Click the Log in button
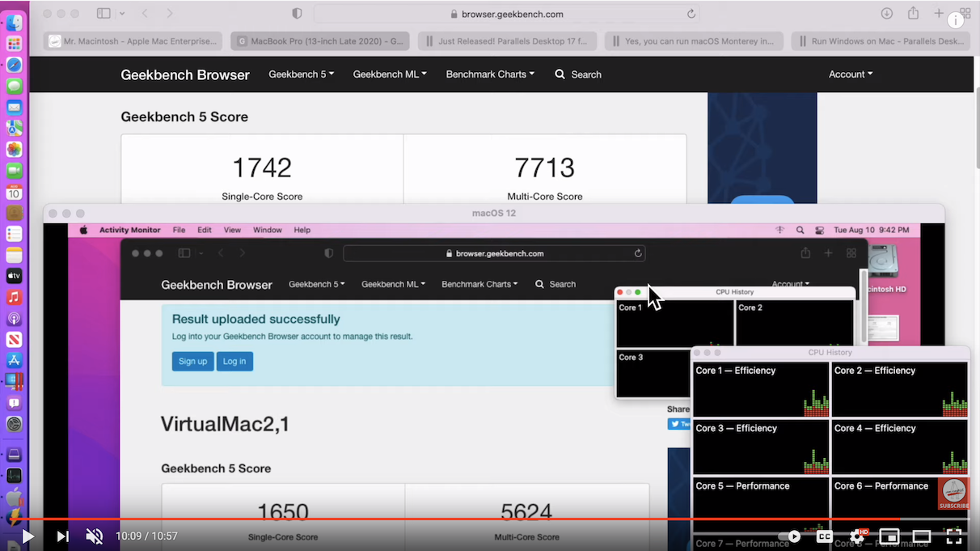 click(234, 362)
